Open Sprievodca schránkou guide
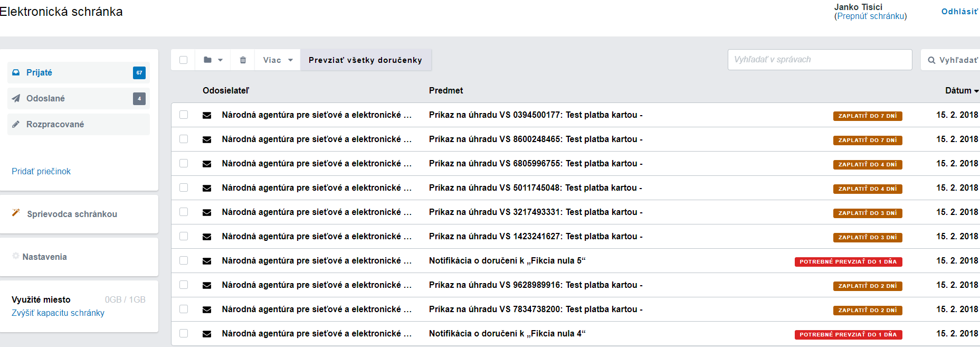 coord(72,214)
